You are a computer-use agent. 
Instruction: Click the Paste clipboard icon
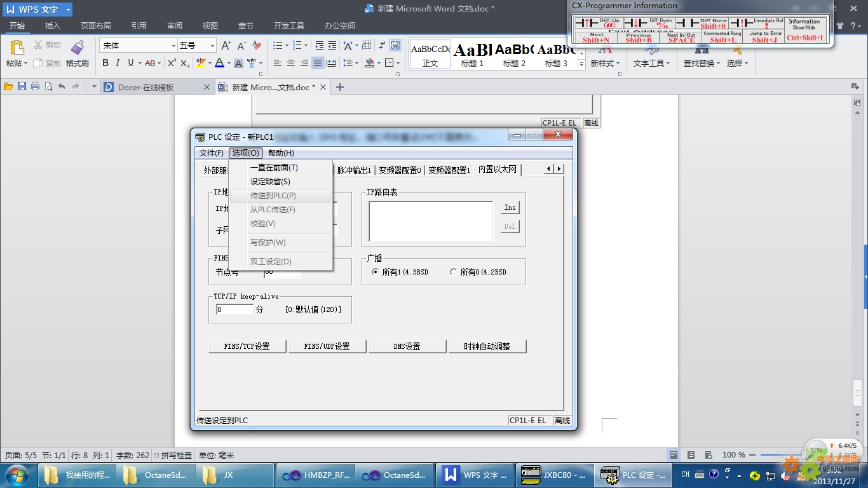tap(17, 48)
